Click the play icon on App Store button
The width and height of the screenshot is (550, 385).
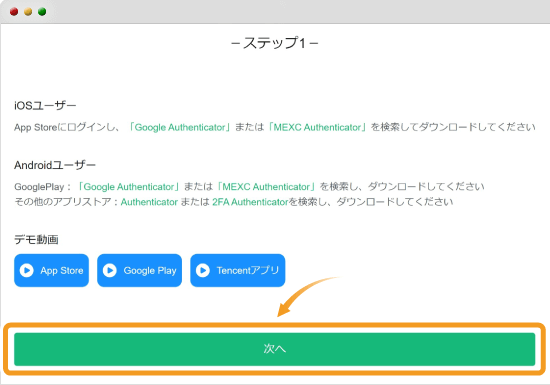point(27,270)
